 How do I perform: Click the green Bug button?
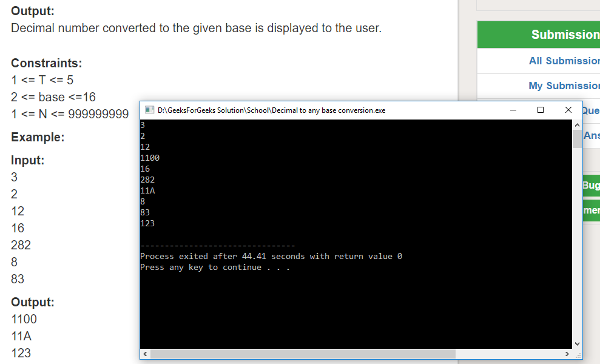pyautogui.click(x=591, y=186)
